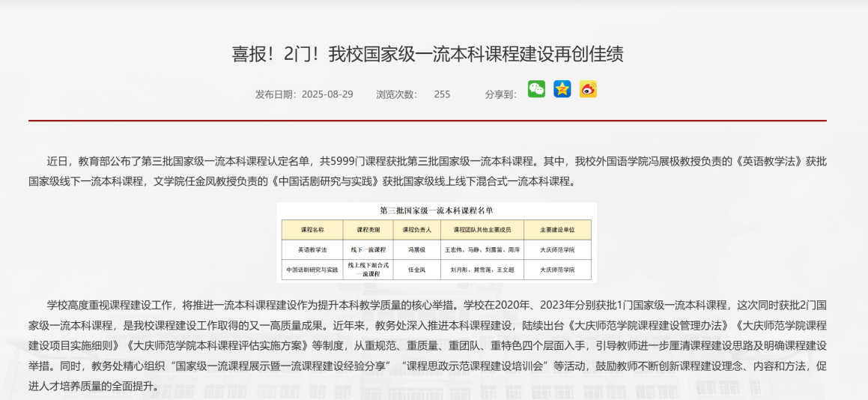Click the 中国话剧研究与实践 cell in the table
The image size is (868, 400).
[312, 270]
